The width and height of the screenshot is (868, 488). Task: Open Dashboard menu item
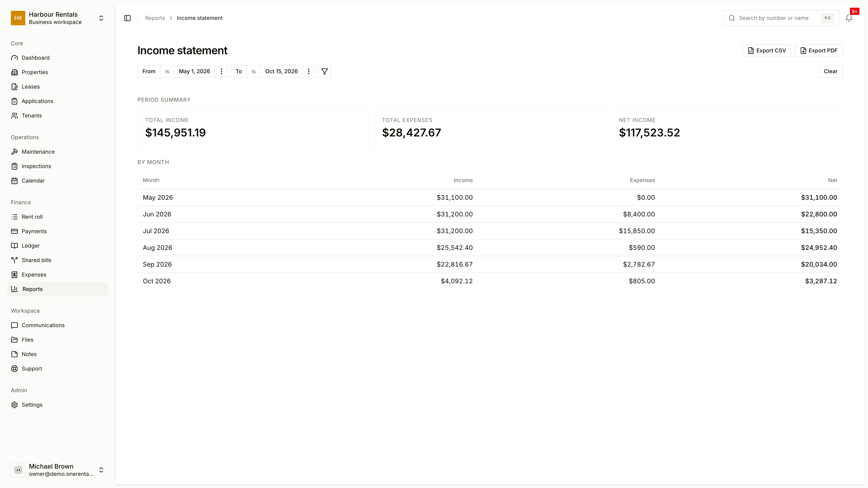[x=58, y=58]
